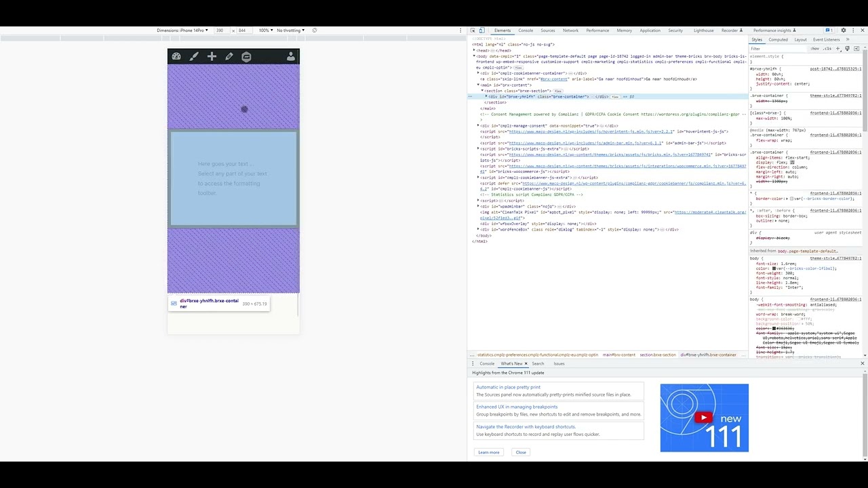Switch to the drawer Search tab

[538, 363]
